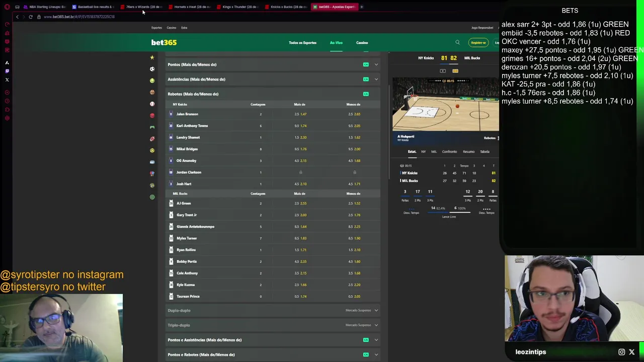Bet Kyle Kuzma Mais de 2.5 at 1.66
The height and width of the screenshot is (362, 644).
pyautogui.click(x=300, y=285)
